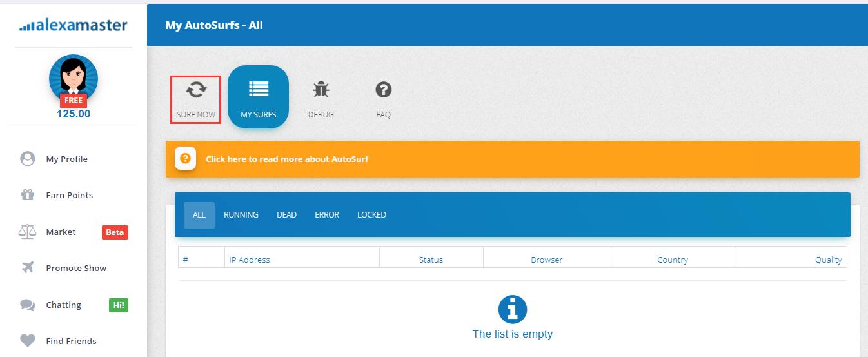
Task: Open the Debug bug icon
Action: (321, 89)
